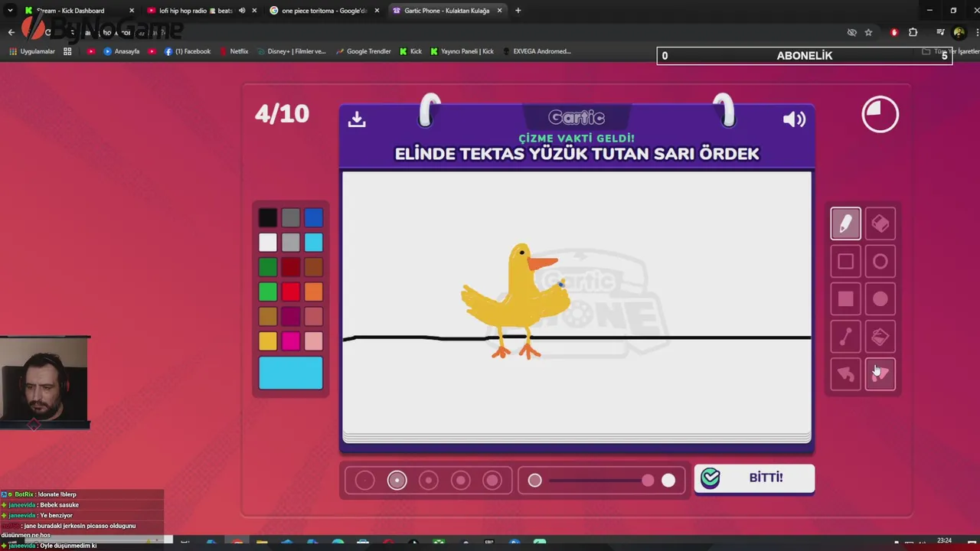The image size is (980, 551).
Task: Select the straight line tool
Action: coord(845,337)
